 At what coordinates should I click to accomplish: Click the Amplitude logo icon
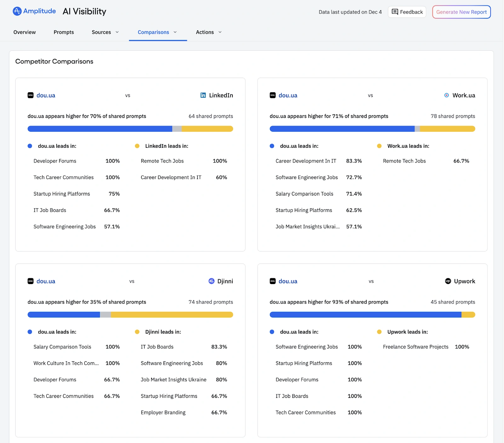[17, 11]
